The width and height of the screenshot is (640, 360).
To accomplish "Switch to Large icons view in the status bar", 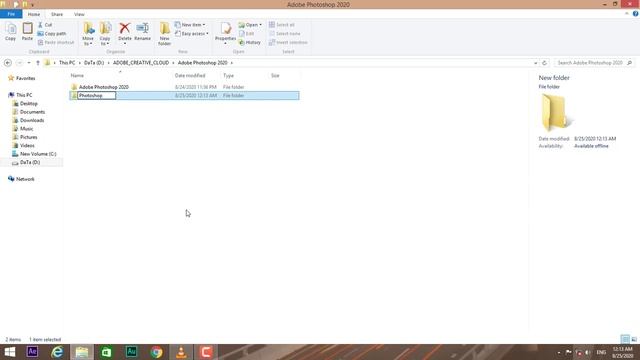I will click(634, 339).
